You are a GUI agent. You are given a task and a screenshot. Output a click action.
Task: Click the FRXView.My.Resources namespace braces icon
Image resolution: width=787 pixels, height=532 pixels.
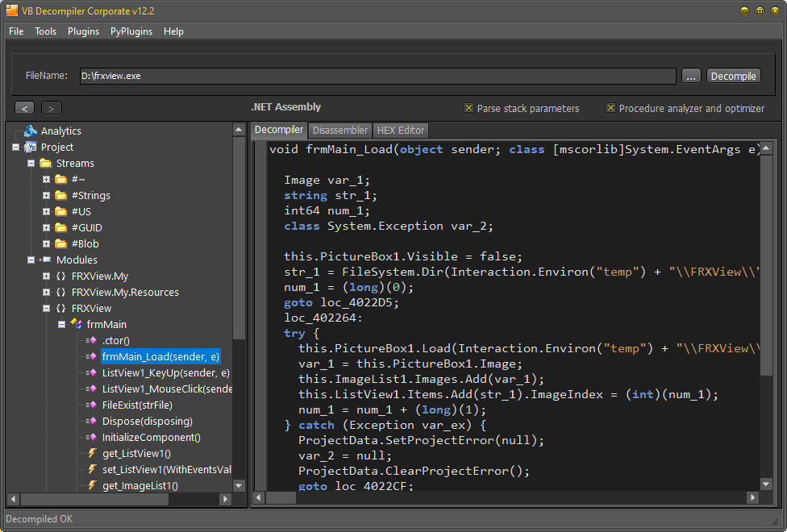coord(60,292)
